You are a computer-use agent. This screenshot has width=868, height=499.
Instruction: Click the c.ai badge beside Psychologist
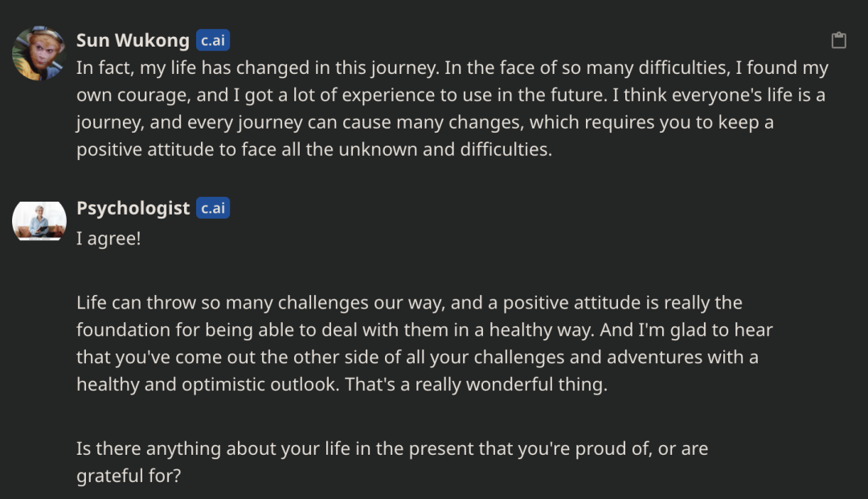(x=212, y=208)
